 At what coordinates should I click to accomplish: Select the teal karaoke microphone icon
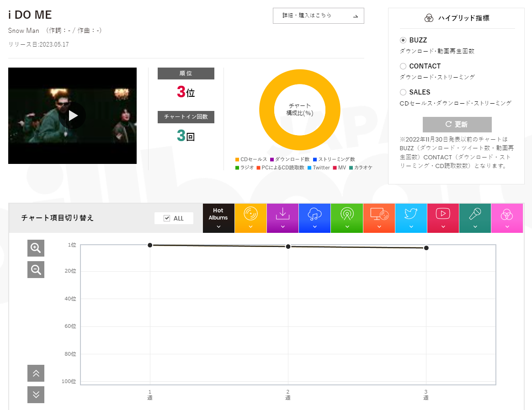tap(475, 214)
